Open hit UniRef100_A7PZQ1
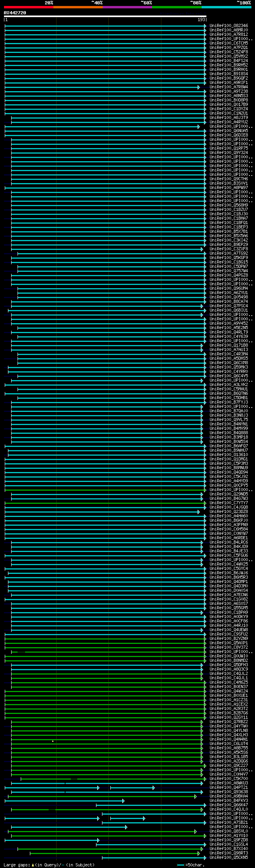The image size is (255, 868). pos(229,47)
